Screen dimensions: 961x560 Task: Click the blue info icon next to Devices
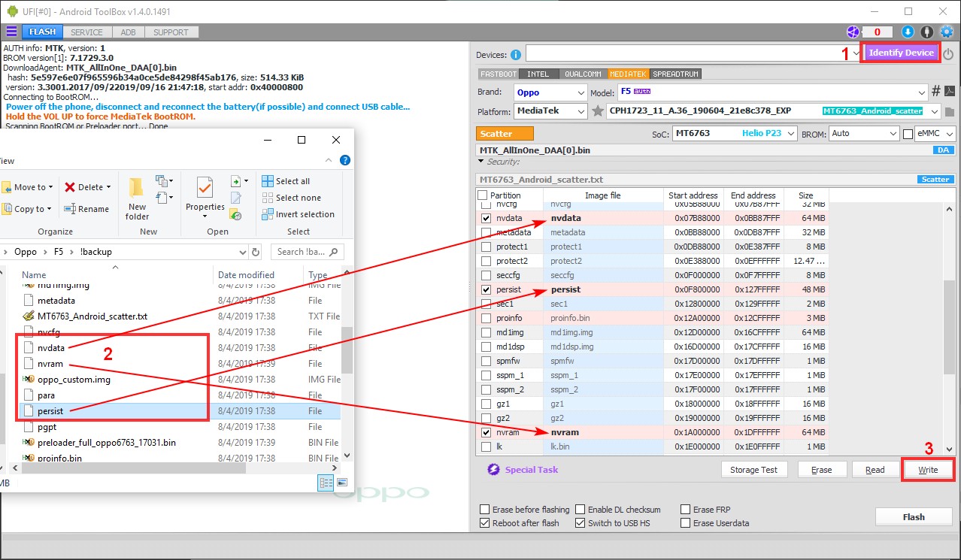(x=516, y=55)
